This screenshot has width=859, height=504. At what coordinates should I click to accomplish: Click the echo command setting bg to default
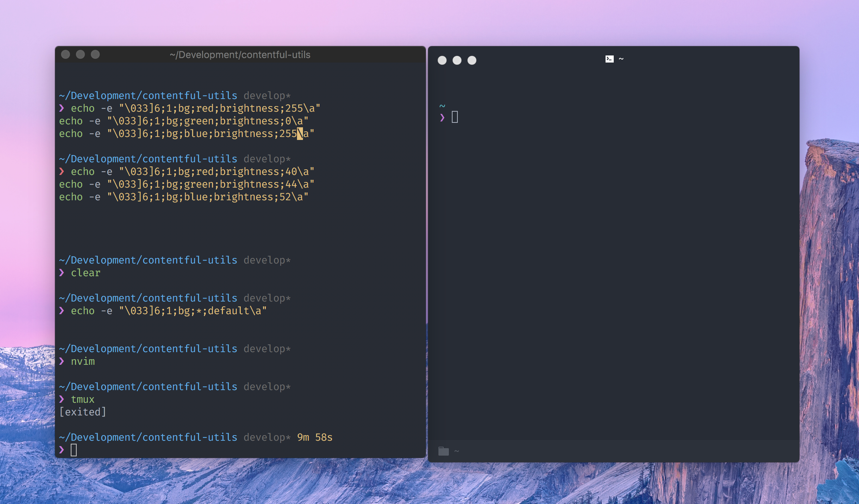pyautogui.click(x=168, y=311)
